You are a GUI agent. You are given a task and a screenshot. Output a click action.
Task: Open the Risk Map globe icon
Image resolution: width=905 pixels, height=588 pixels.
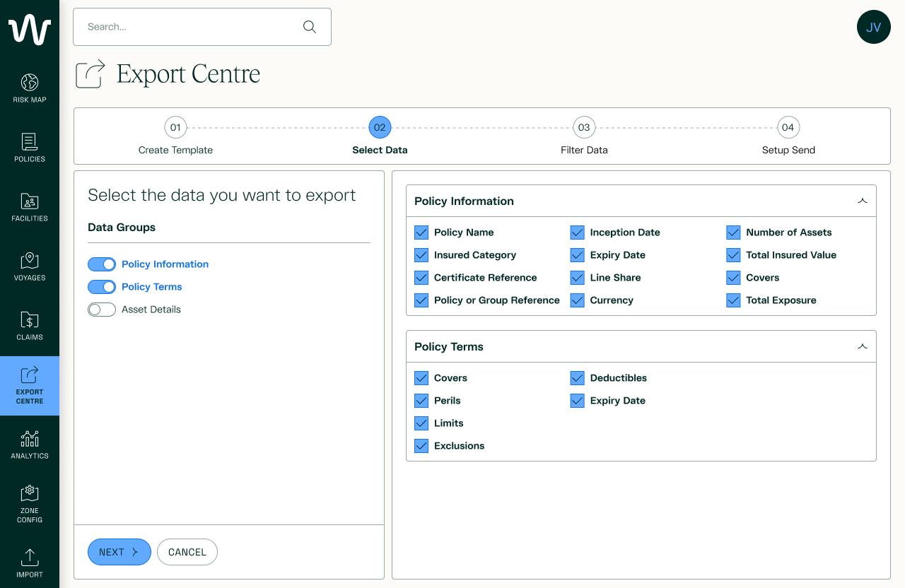30,82
